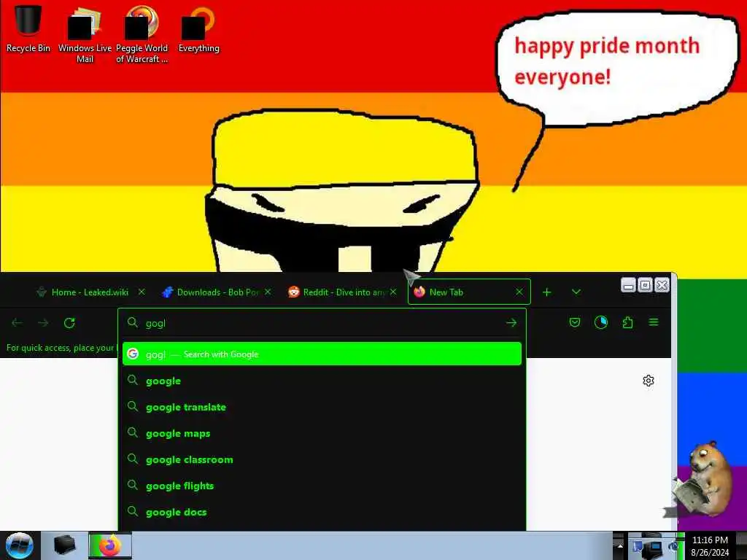Open the Everything desktop shortcut
Image resolution: width=747 pixels, height=560 pixels.
198,28
